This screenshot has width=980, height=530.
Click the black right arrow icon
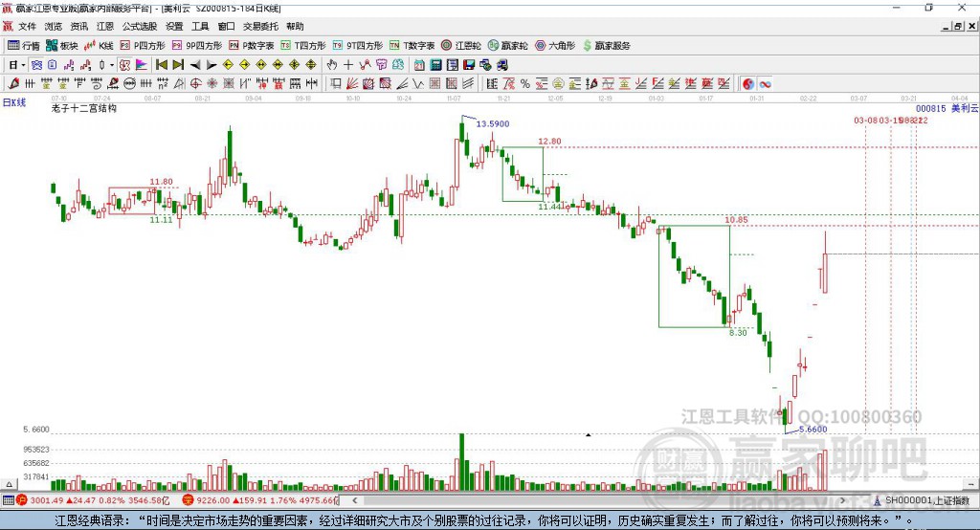[x=212, y=65]
